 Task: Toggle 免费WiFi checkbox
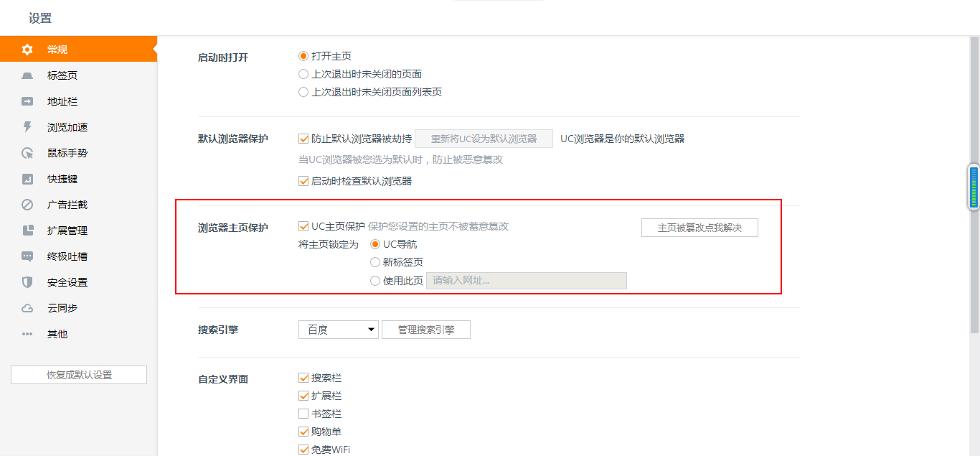coord(303,450)
